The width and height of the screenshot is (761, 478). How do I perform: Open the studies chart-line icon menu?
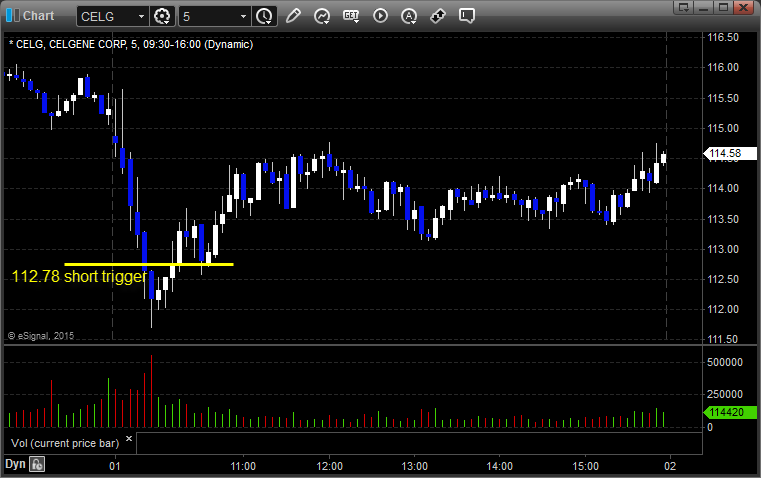pyautogui.click(x=322, y=16)
